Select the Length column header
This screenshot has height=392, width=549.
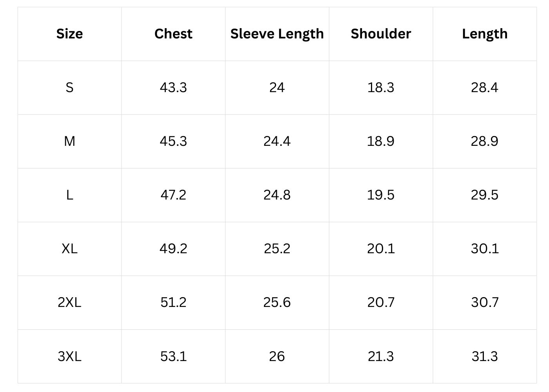click(x=485, y=34)
